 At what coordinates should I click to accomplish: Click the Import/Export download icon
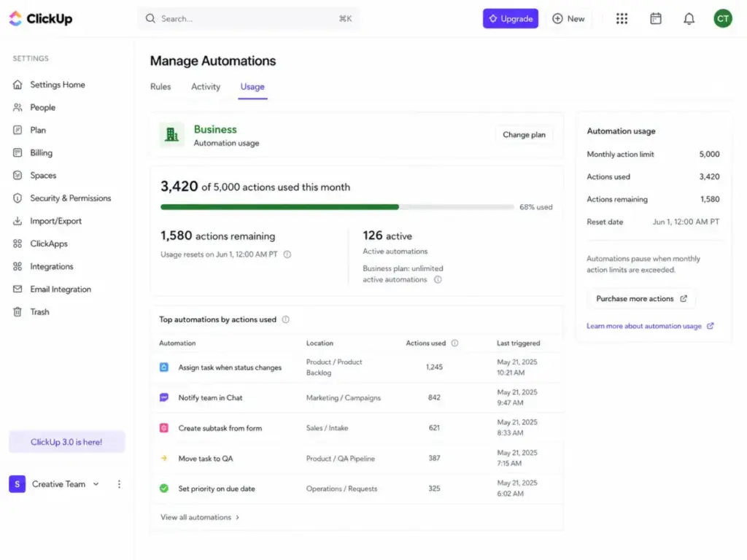point(18,221)
